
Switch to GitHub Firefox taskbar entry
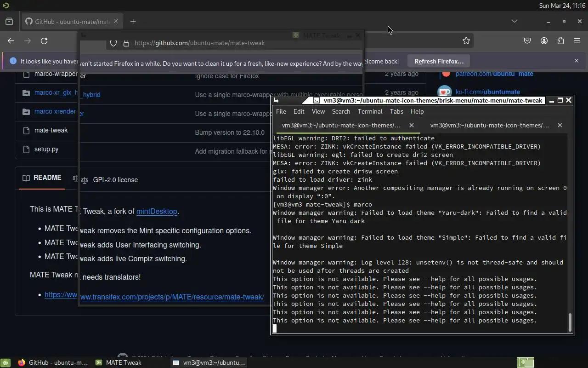click(x=53, y=362)
